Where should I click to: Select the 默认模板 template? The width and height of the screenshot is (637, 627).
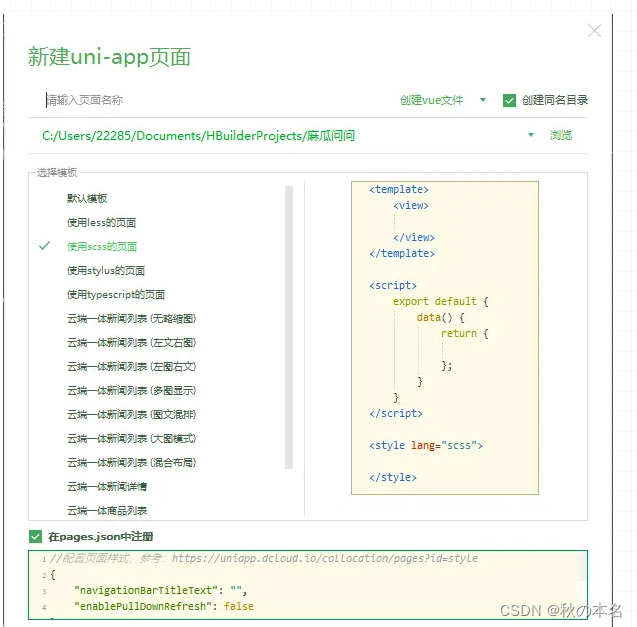point(87,198)
